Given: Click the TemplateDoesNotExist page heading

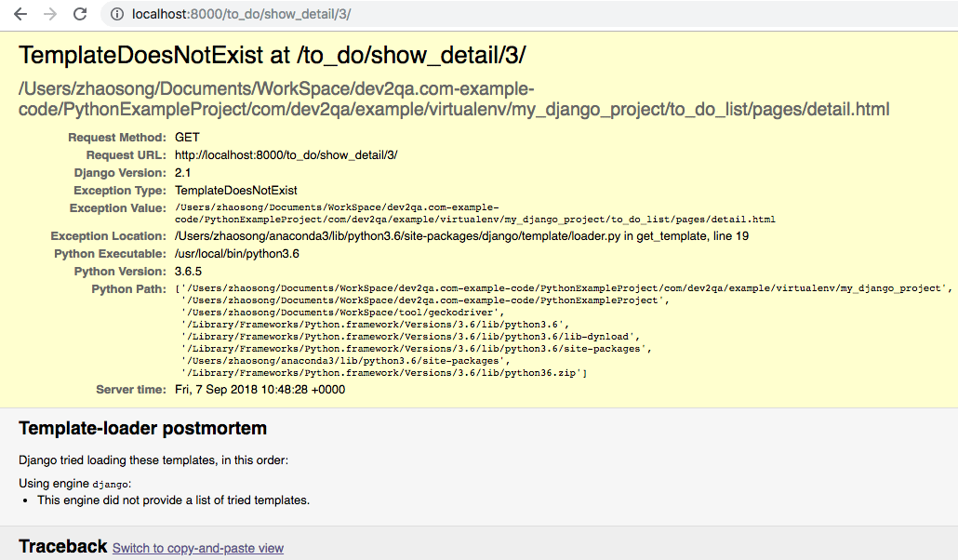Looking at the screenshot, I should [x=272, y=55].
